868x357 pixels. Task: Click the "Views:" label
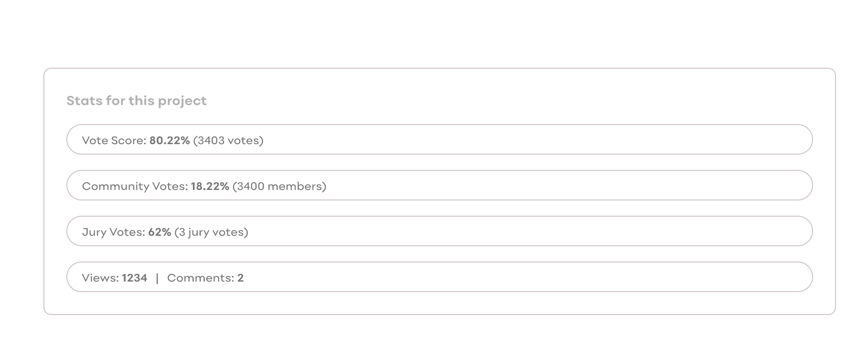(100, 278)
